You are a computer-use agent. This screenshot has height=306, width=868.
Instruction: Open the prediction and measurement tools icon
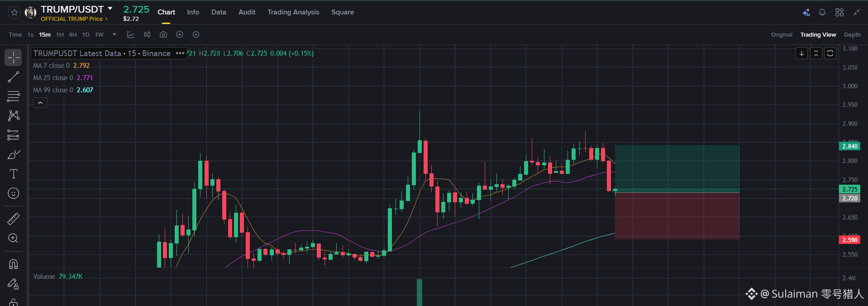click(x=14, y=135)
